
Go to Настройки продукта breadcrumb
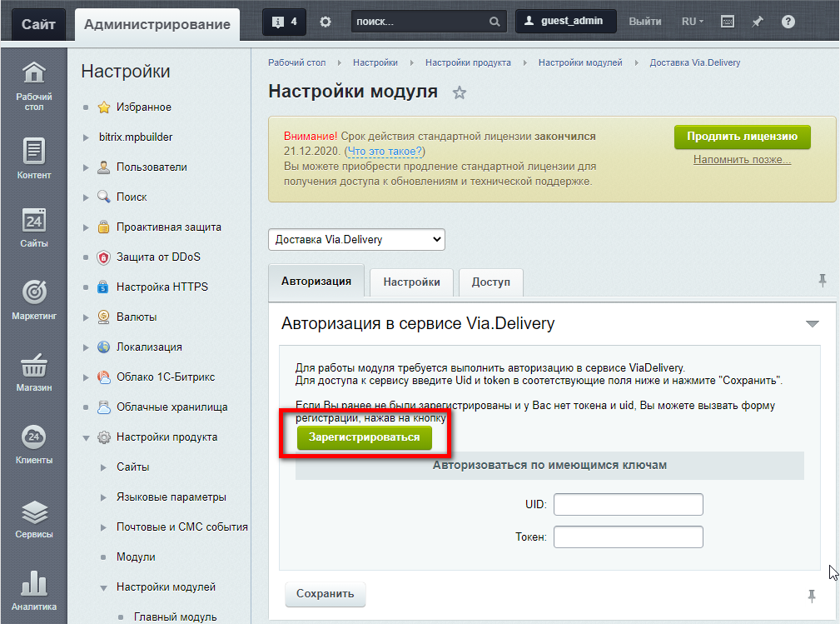click(x=468, y=62)
